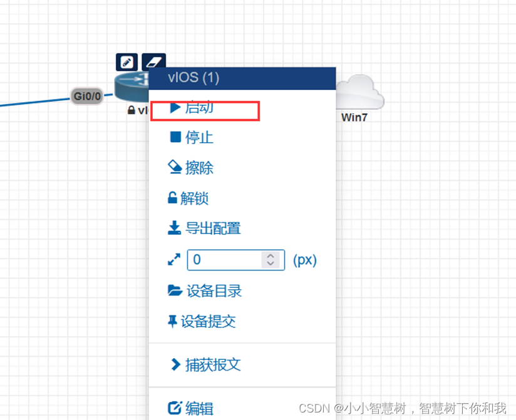This screenshot has height=420, width=516.
Task: Click the pencil edit icon above router
Action: coord(126,61)
